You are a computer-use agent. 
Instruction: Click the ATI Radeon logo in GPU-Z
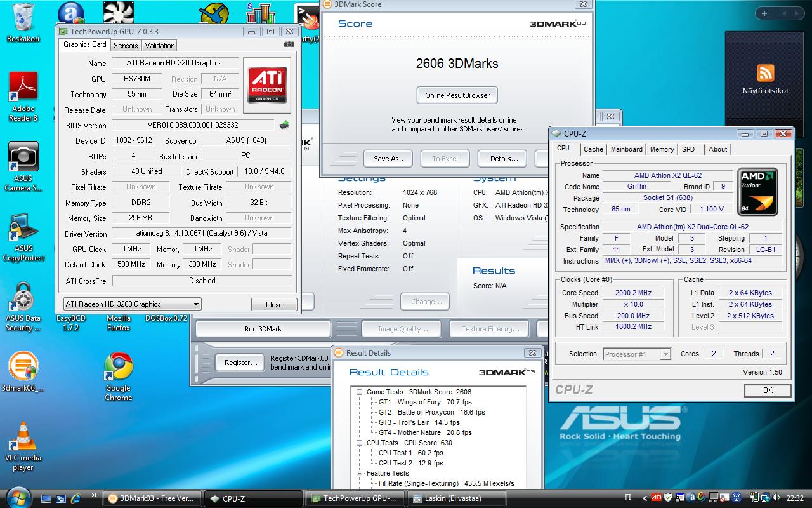coord(267,86)
